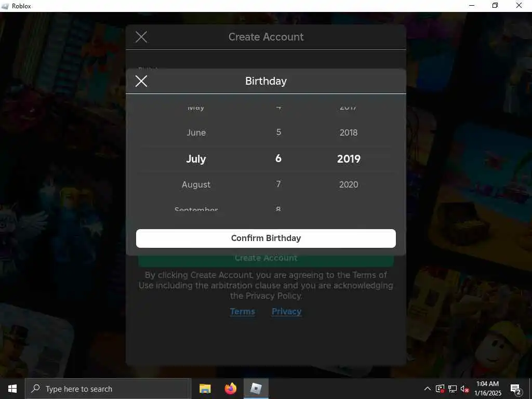Confirm the selected birthday

[265, 238]
